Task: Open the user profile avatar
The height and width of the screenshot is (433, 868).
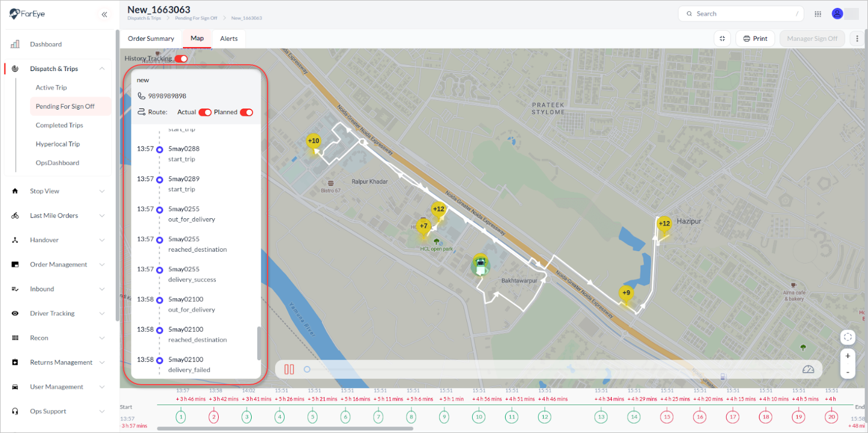Action: 837,14
